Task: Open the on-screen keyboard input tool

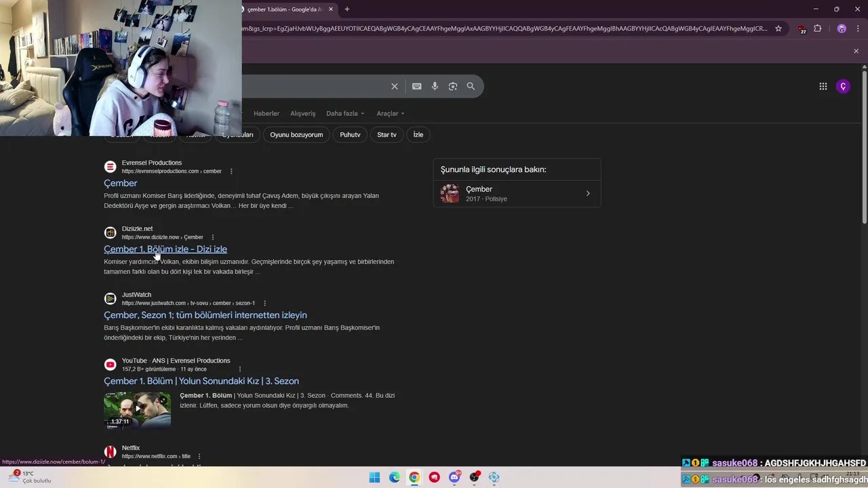Action: [416, 86]
